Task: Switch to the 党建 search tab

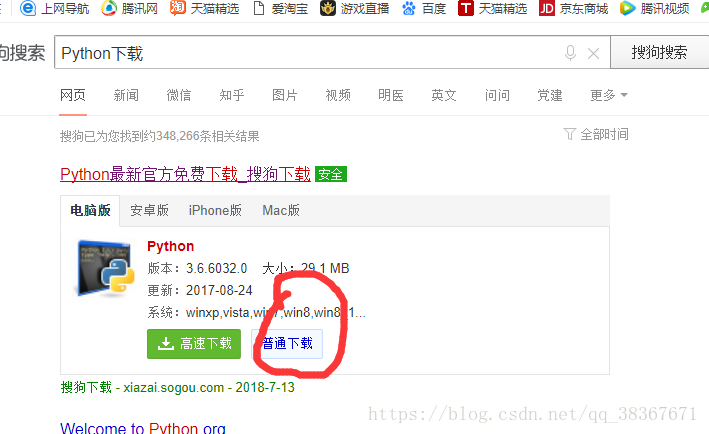Action: click(x=550, y=95)
